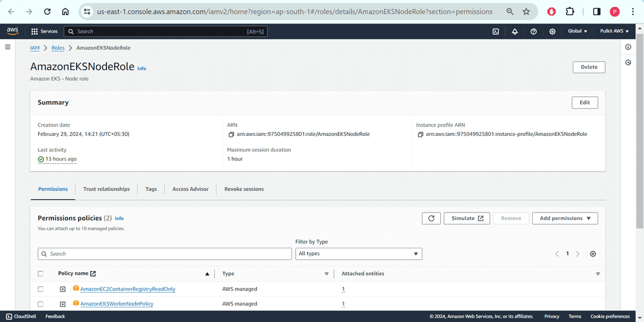Switch to the Trust relationships tab
Image resolution: width=644 pixels, height=322 pixels.
tap(107, 189)
